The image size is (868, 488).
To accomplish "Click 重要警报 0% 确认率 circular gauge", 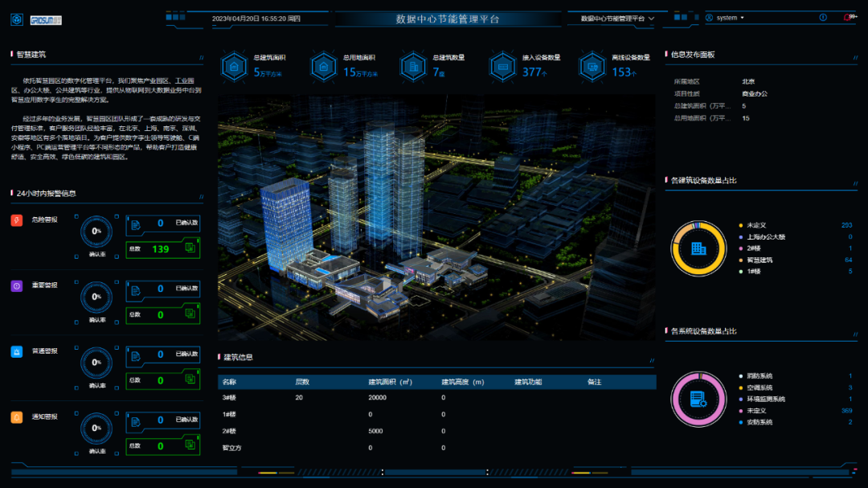I will 96,297.
